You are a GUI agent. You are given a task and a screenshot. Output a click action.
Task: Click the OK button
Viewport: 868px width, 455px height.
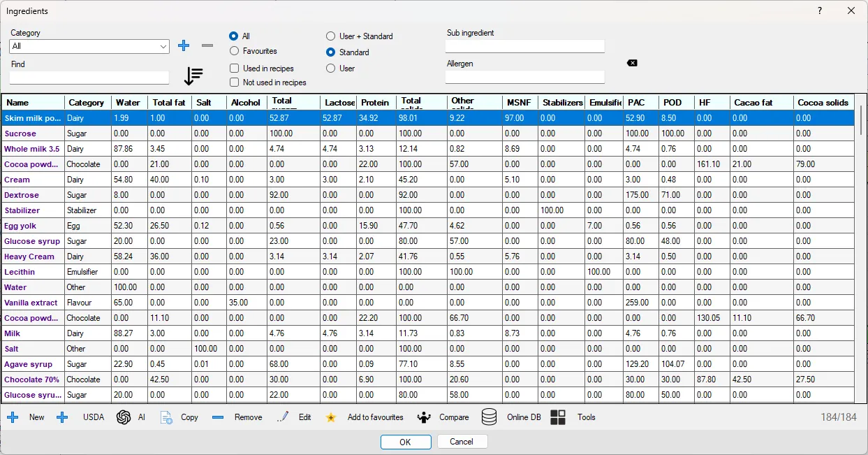point(406,442)
